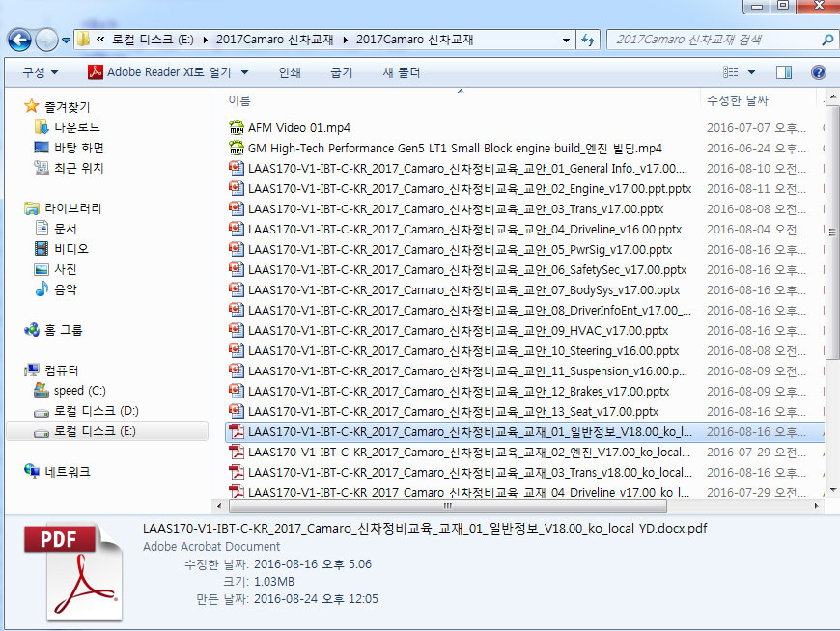Select the AFM Video 01.mp4 file icon

tap(237, 127)
